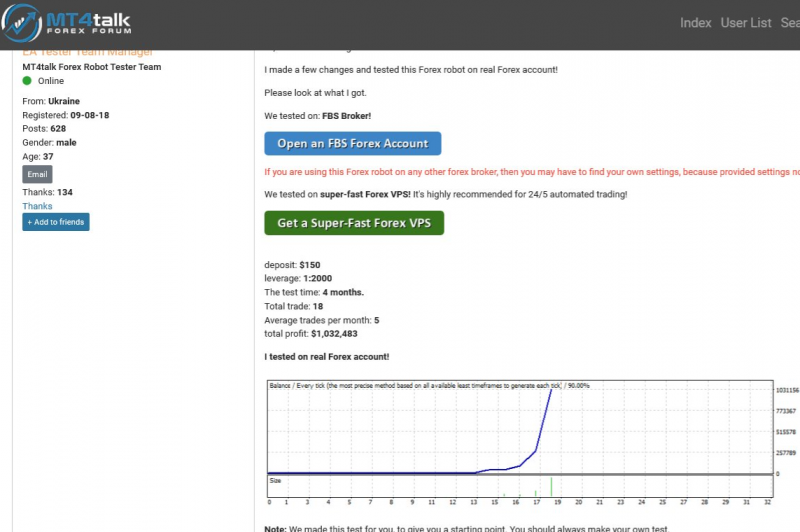Click the Open an FBS Forex Account button
This screenshot has width=800, height=532.
tap(353, 143)
